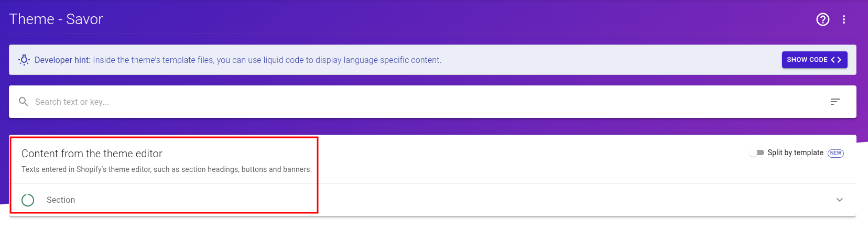Viewport: 868px width, 228px height.
Task: Click empty space in the Section row
Action: pyautogui.click(x=451, y=200)
